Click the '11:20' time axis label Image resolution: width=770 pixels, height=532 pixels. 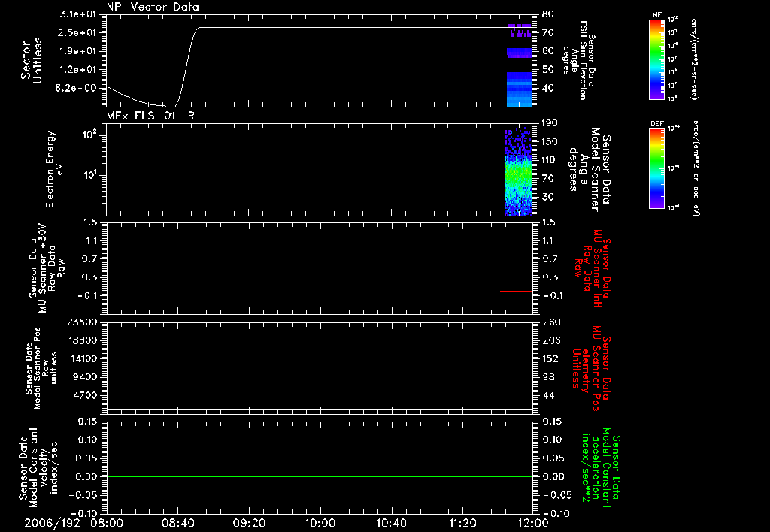462,523
